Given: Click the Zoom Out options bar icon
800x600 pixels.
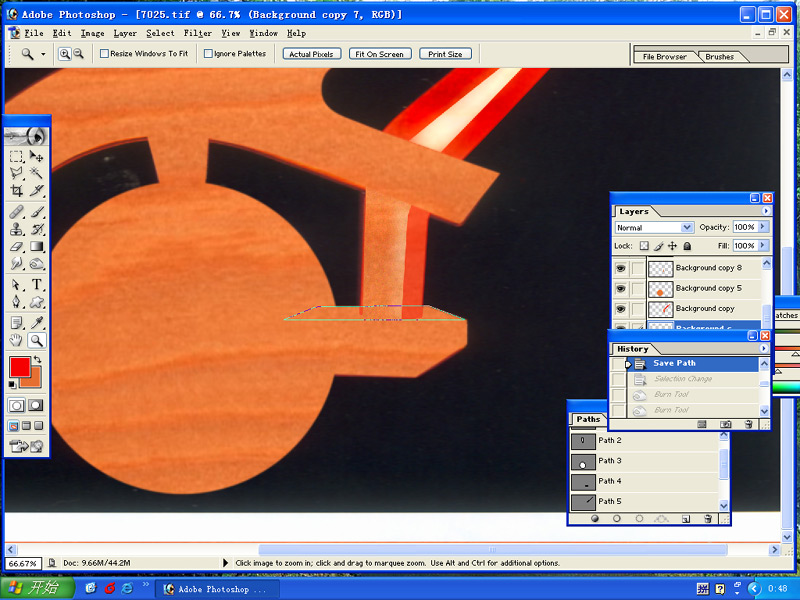Looking at the screenshot, I should [78, 54].
